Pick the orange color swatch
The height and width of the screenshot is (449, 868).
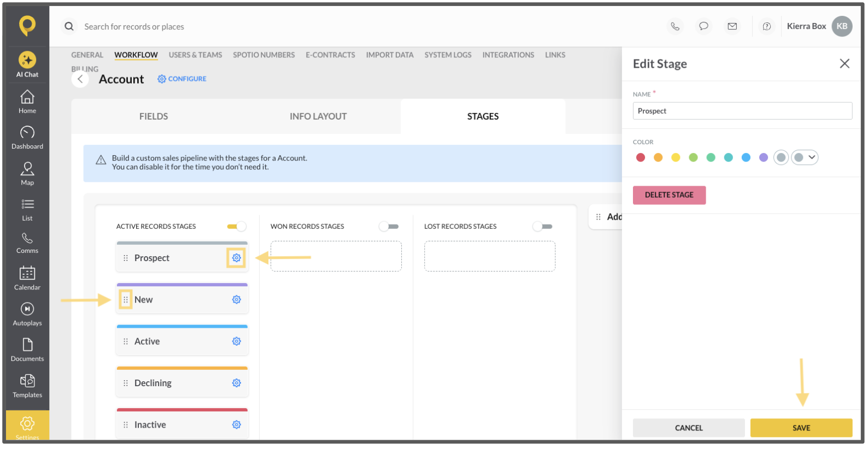click(659, 158)
